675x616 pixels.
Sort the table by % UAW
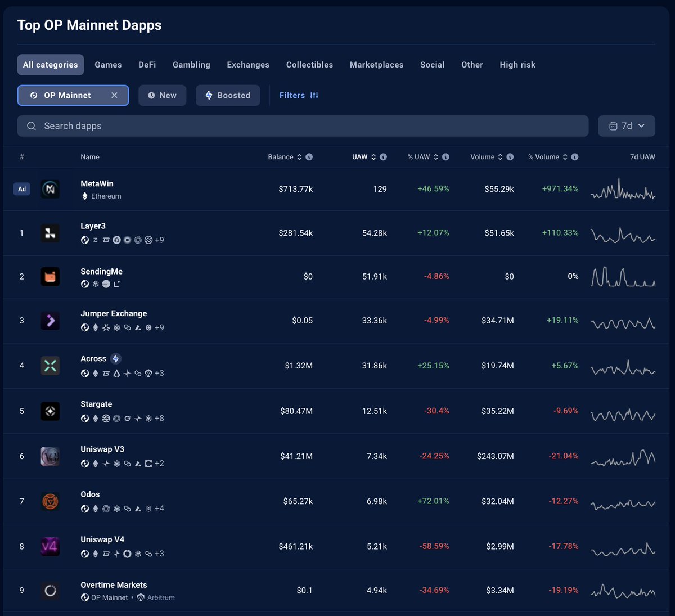click(423, 157)
